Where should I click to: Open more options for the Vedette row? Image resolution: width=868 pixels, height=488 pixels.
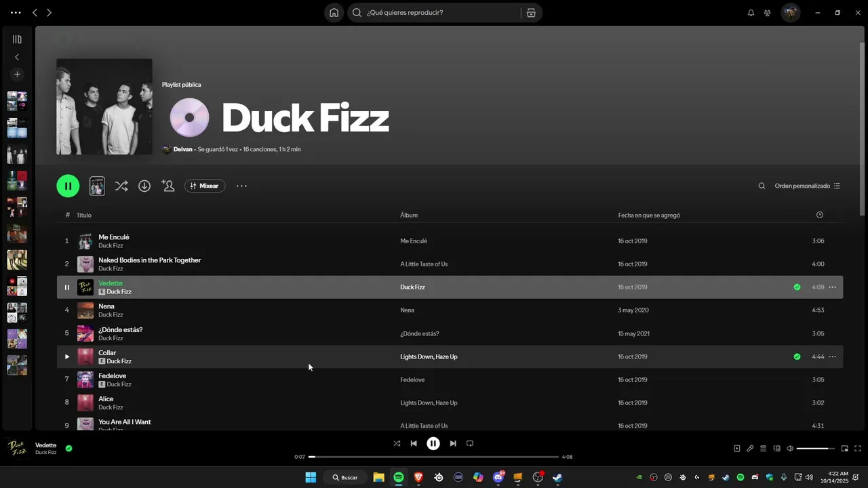tap(832, 287)
